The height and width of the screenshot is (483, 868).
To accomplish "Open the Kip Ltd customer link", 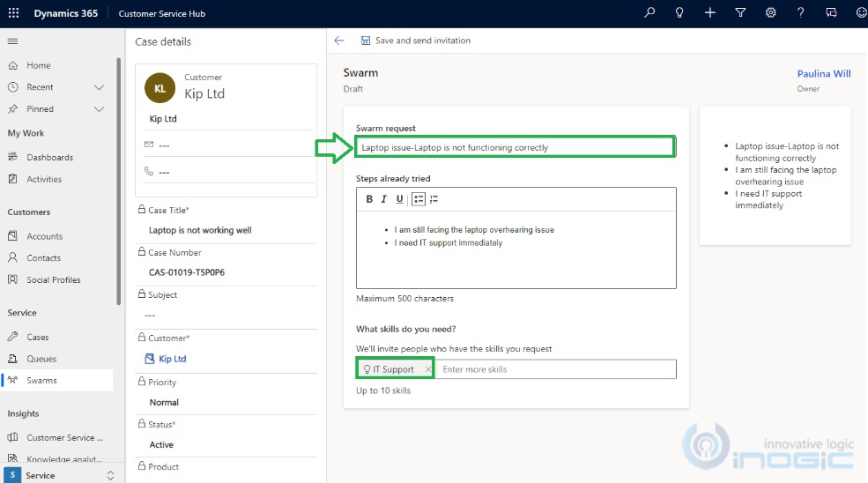I will tap(172, 359).
